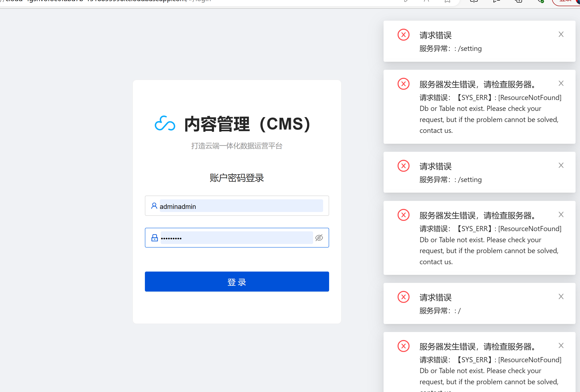Click the user icon in username field
Image resolution: width=580 pixels, height=392 pixels.
[x=154, y=206]
